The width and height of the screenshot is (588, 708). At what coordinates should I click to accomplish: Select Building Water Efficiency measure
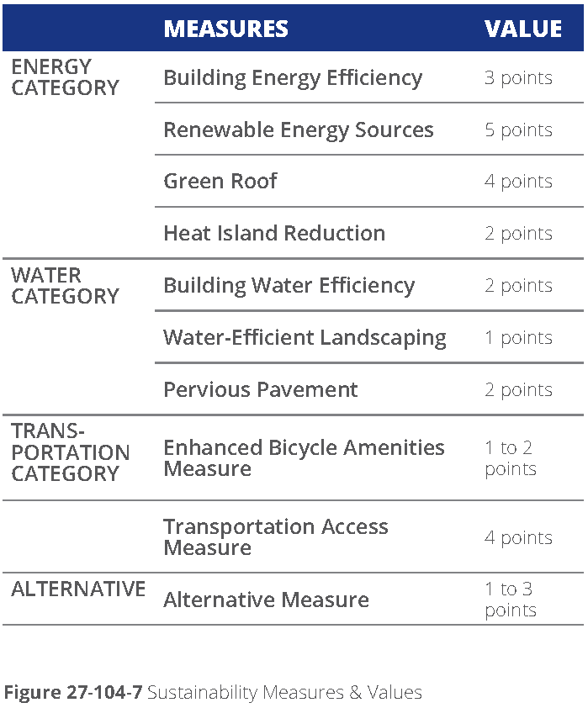click(289, 286)
